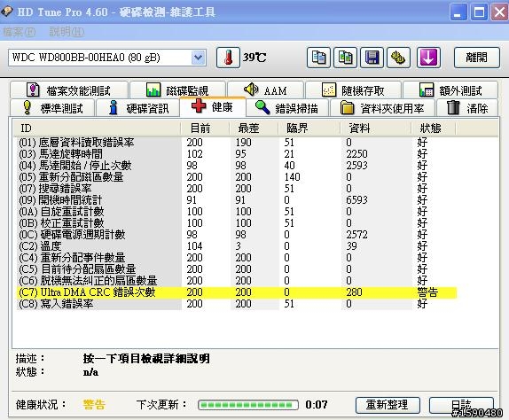Select row (09) 開機時間統計
The width and height of the screenshot is (509, 420).
coord(237,200)
